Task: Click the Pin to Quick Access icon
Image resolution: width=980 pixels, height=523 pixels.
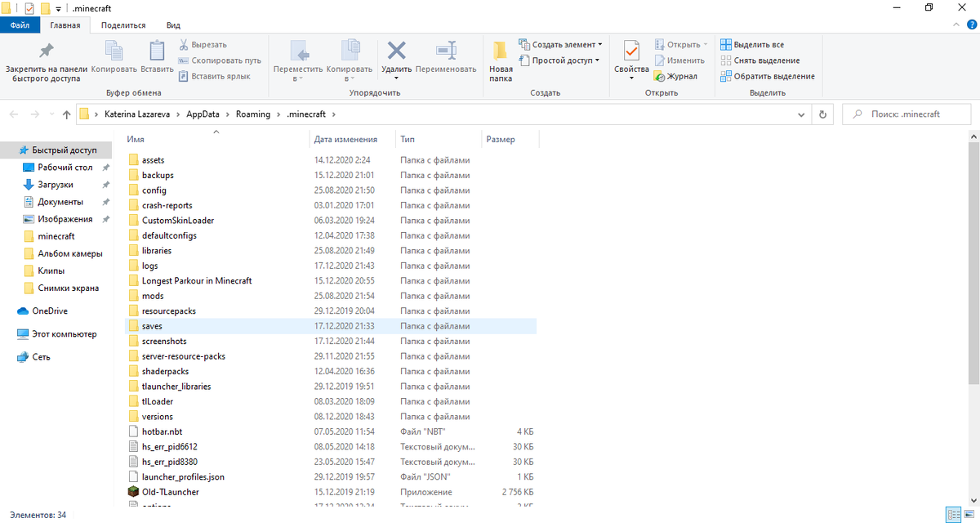Action: (47, 51)
